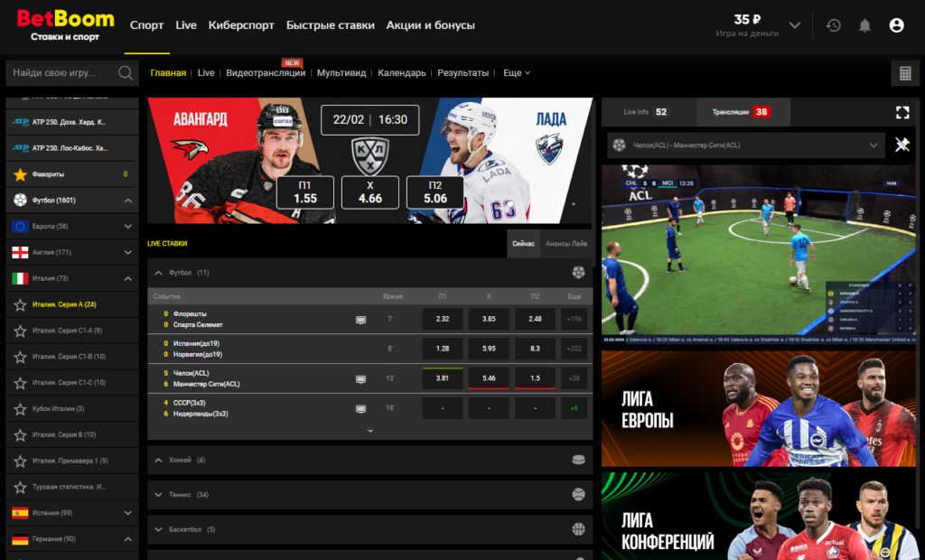Favorite Италия. Примавера 1 star
Screen dimensions: 925x560
20,461
